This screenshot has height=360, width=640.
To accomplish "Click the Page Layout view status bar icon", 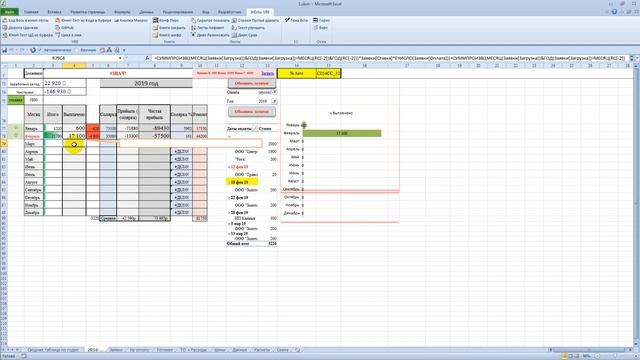I will pyautogui.click(x=571, y=356).
